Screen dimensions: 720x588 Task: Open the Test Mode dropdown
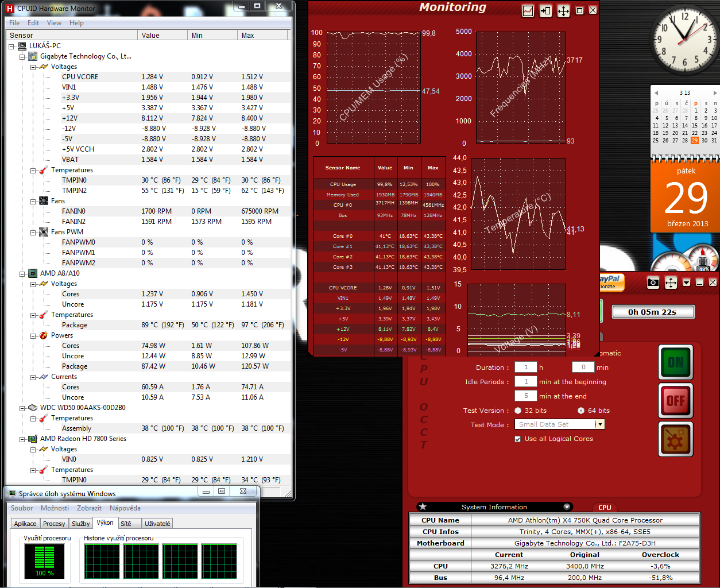click(x=600, y=424)
